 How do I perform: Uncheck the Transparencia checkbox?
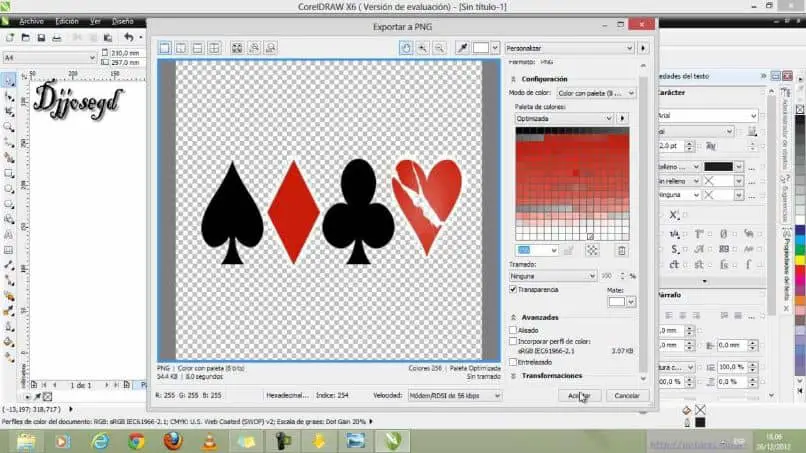513,289
